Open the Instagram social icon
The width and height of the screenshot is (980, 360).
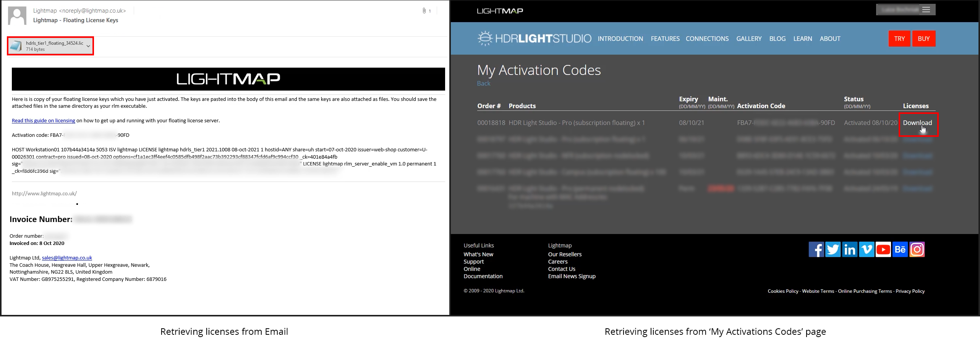[x=917, y=250]
